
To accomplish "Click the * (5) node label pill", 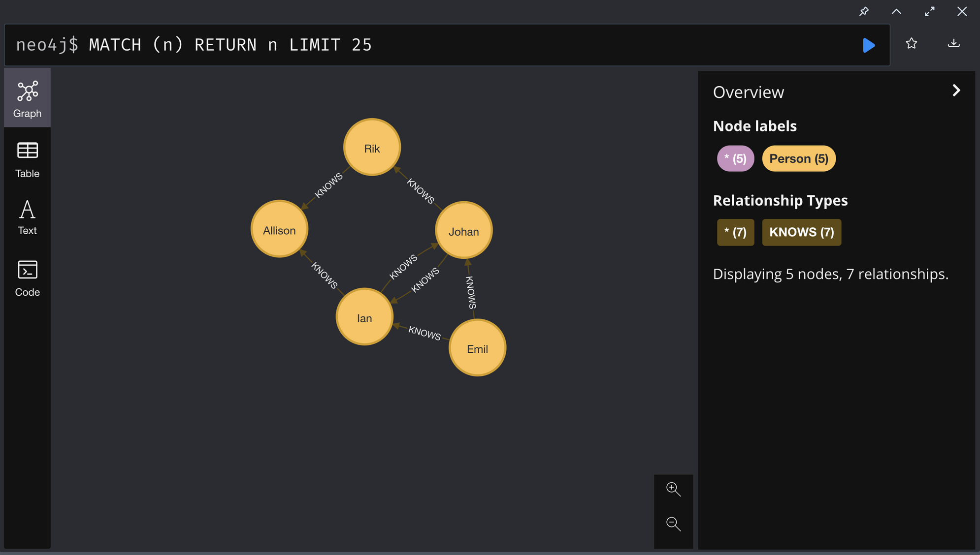I will (x=735, y=158).
